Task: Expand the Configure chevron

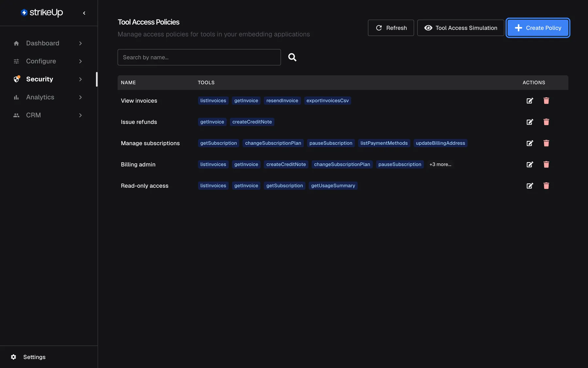Action: [x=80, y=61]
